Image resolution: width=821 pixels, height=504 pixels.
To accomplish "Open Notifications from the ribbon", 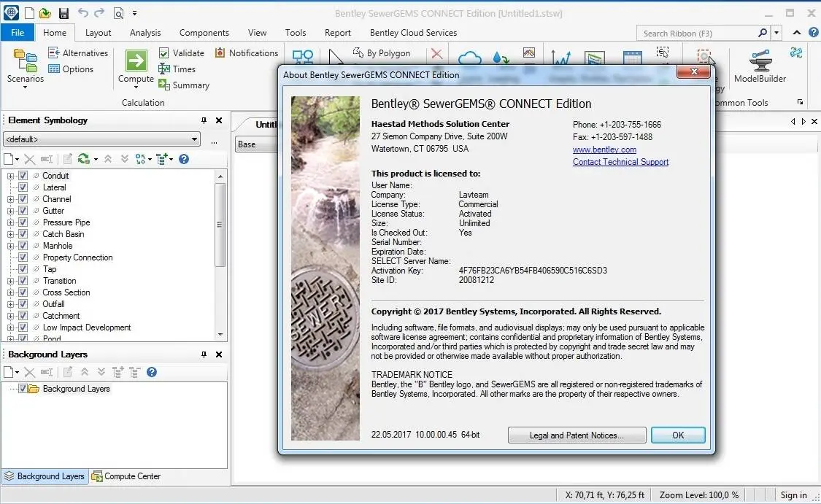I will click(247, 53).
